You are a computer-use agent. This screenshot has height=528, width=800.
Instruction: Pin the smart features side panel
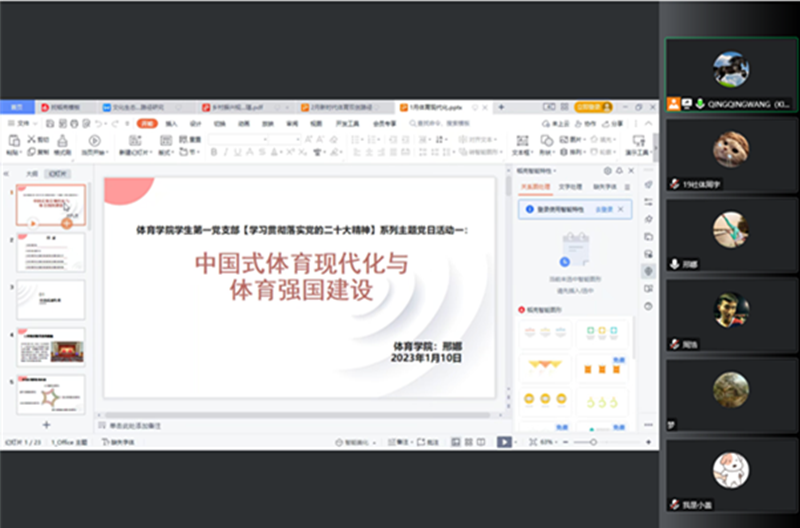619,171
